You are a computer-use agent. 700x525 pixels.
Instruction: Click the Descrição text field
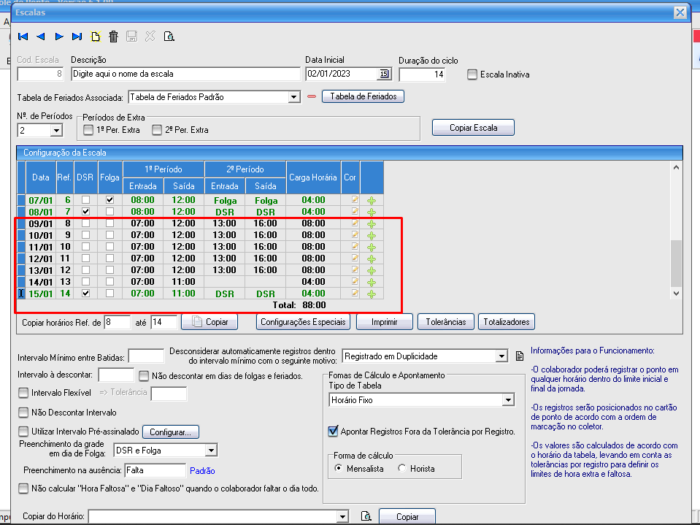tap(185, 74)
